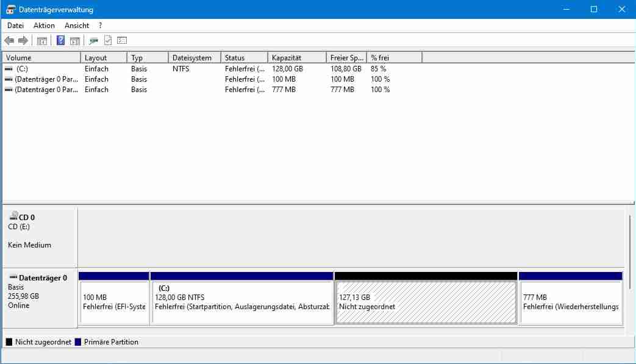The width and height of the screenshot is (636, 364).
Task: Click the show/hide action pane icon
Action: [74, 41]
